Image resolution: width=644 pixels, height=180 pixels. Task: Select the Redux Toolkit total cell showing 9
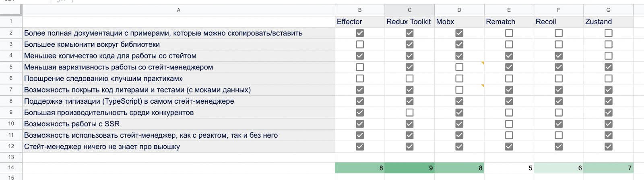[x=409, y=168]
